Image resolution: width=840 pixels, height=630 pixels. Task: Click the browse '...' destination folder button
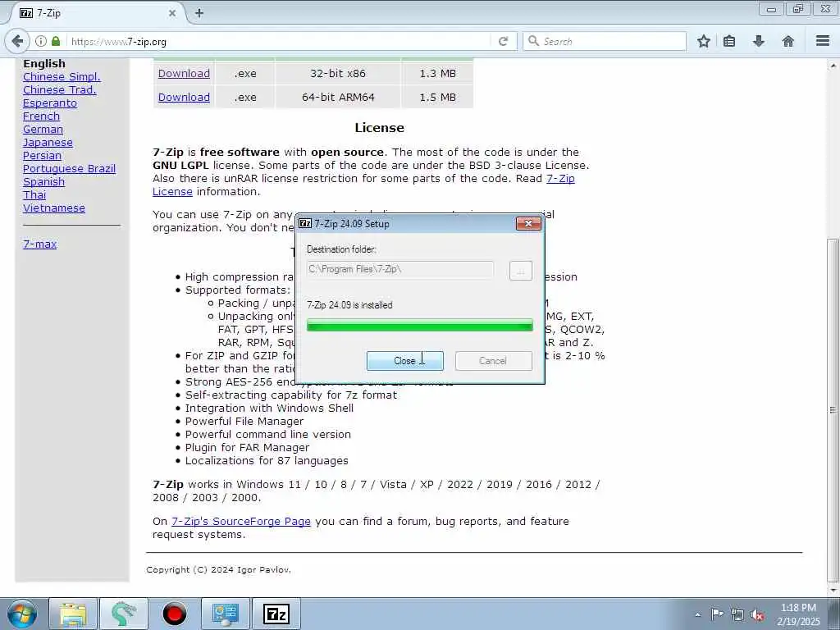coord(520,271)
